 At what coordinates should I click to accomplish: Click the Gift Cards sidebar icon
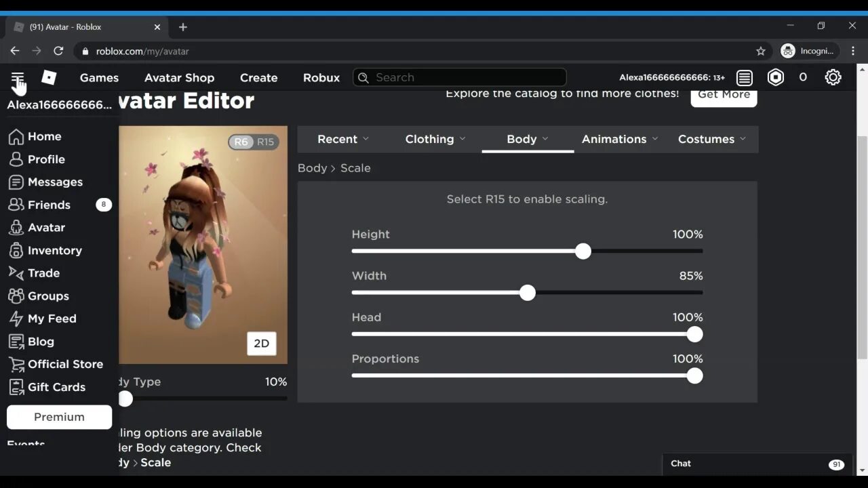16,387
